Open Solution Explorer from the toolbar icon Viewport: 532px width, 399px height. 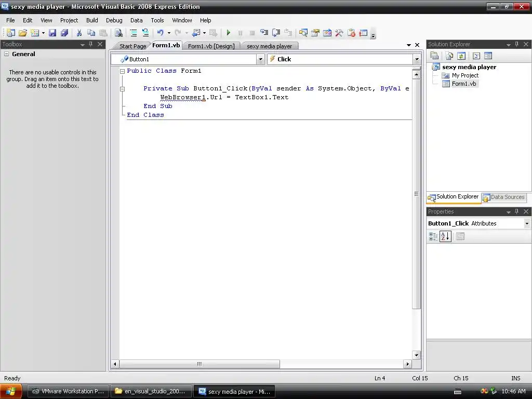pyautogui.click(x=303, y=33)
